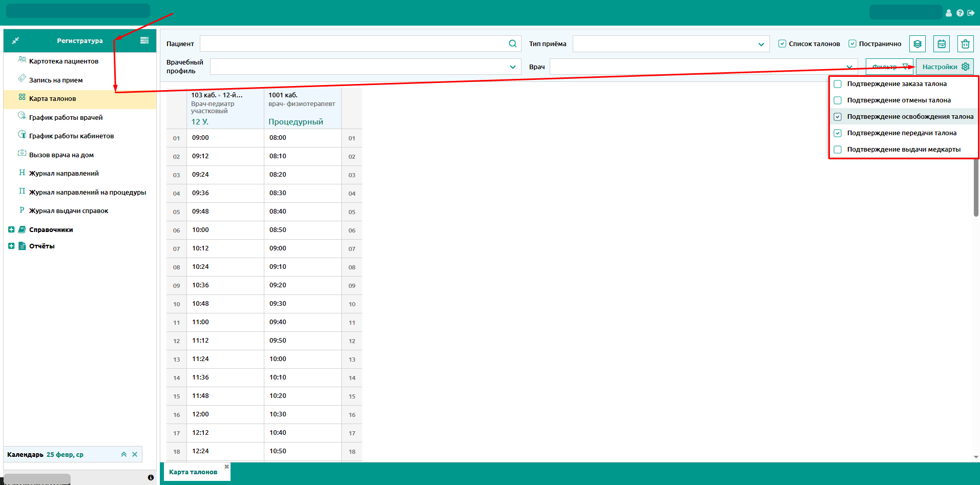Select Журнал направлений menu item
The height and width of the screenshot is (485, 980).
point(64,174)
